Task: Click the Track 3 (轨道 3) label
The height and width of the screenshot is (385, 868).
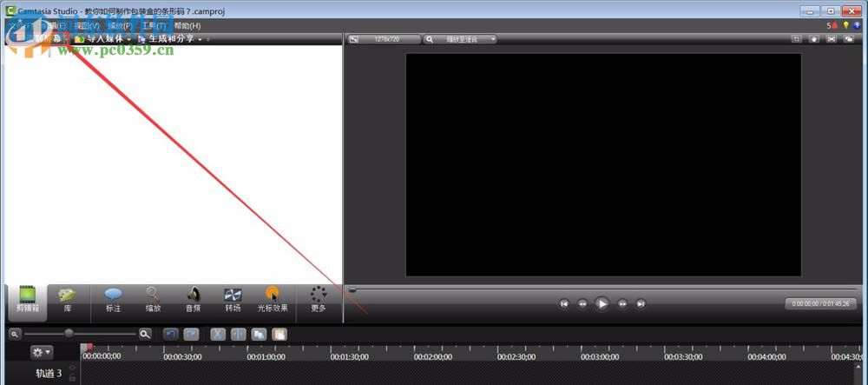Action: 49,373
